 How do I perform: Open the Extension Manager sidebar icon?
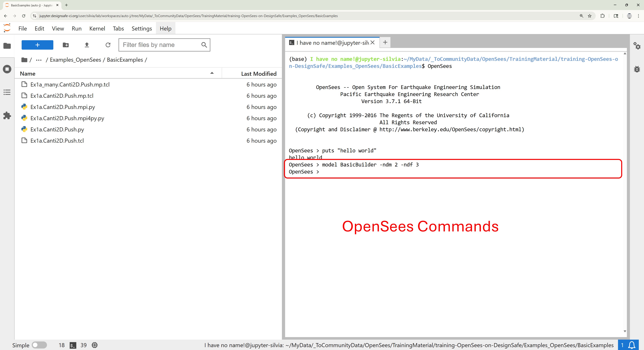pyautogui.click(x=7, y=115)
